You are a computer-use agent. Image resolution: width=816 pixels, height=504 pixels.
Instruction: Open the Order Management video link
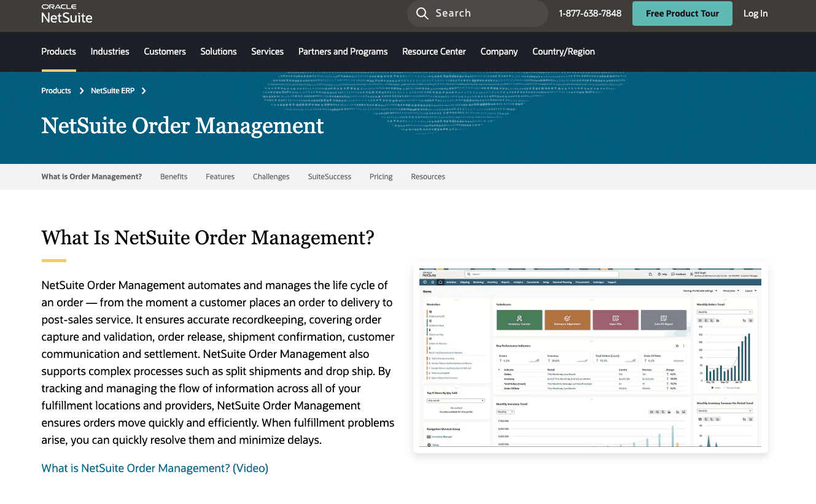[154, 468]
